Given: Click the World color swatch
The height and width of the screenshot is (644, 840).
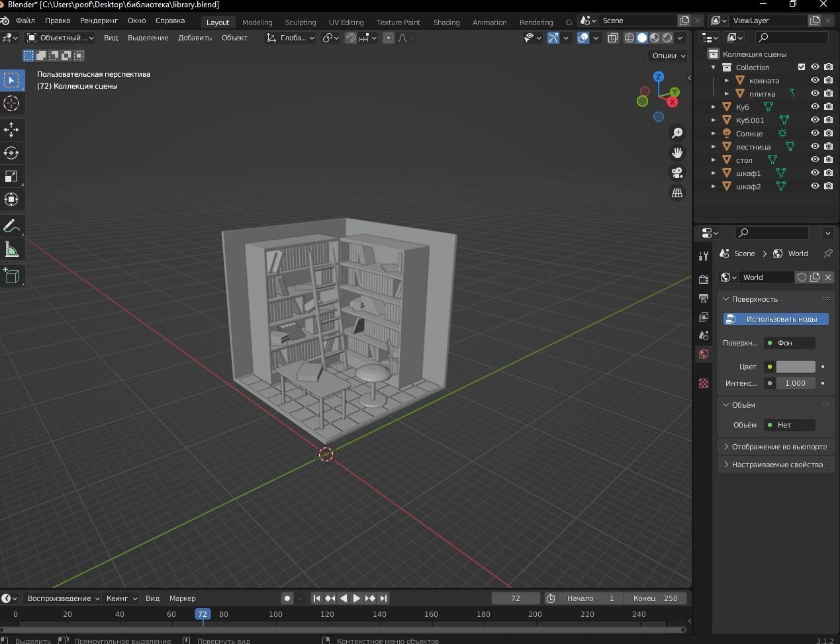Looking at the screenshot, I should (796, 367).
